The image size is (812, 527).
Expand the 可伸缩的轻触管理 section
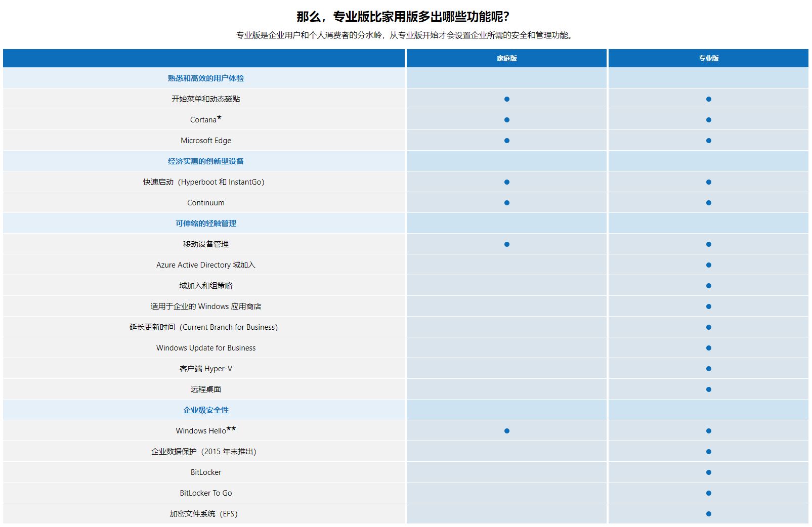point(205,223)
